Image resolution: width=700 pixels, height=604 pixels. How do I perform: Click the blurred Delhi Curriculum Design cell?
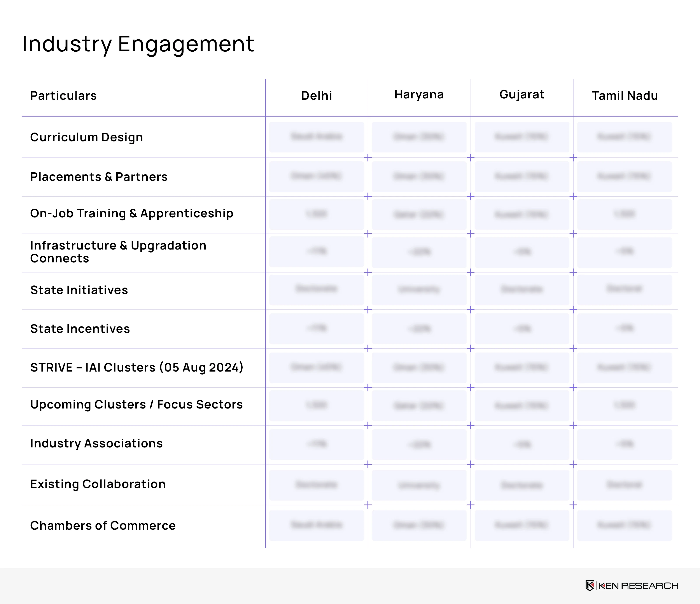point(317,137)
